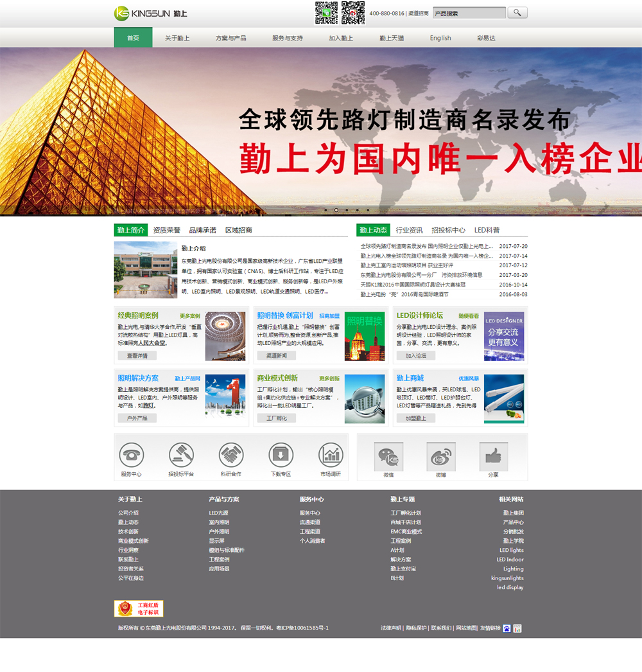642x672 pixels.
Task: Click the Kingsun logo
Action: coord(150,13)
